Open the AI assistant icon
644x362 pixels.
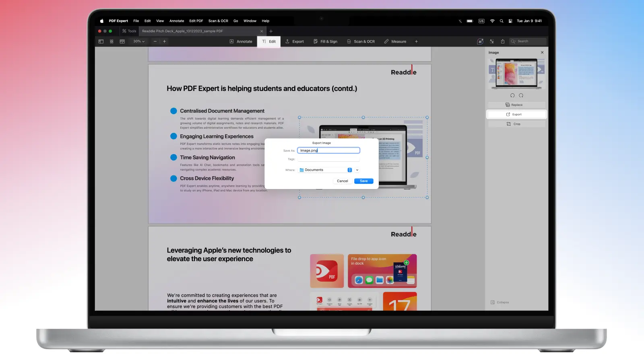(x=480, y=41)
